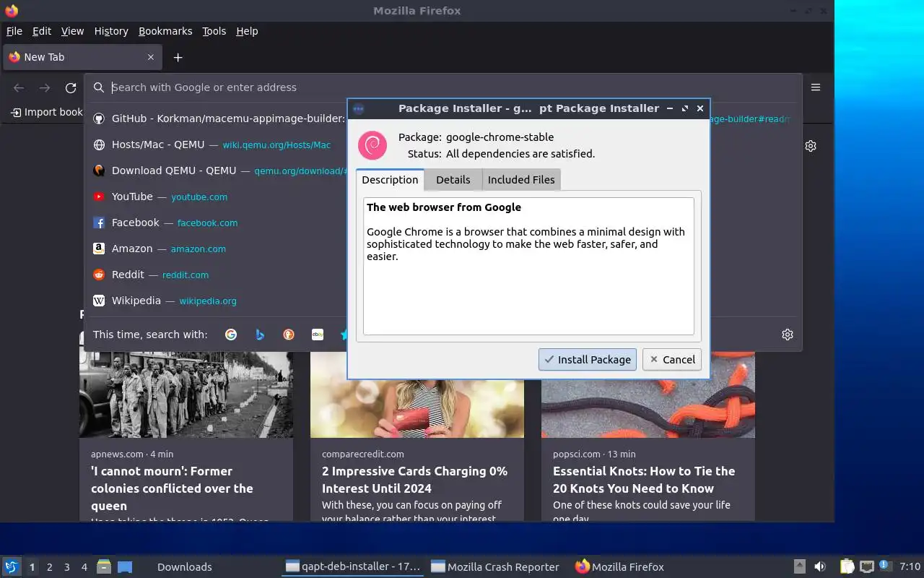Select the New Tab browser tab
924x578 pixels.
tap(82, 57)
